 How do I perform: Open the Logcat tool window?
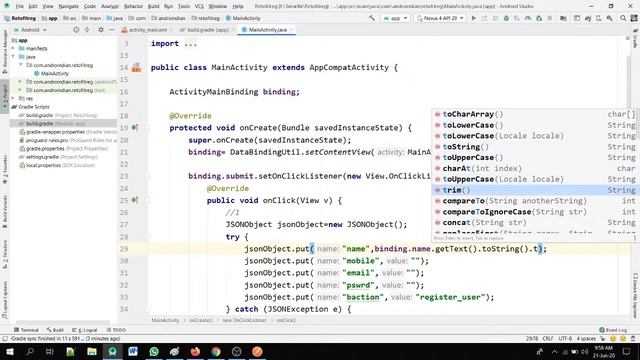pos(84,330)
